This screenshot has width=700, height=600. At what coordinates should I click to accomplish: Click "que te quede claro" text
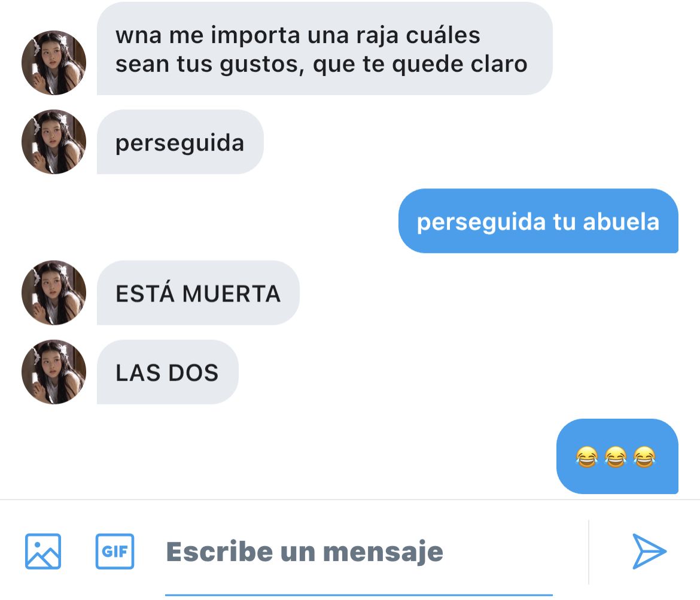tap(420, 64)
